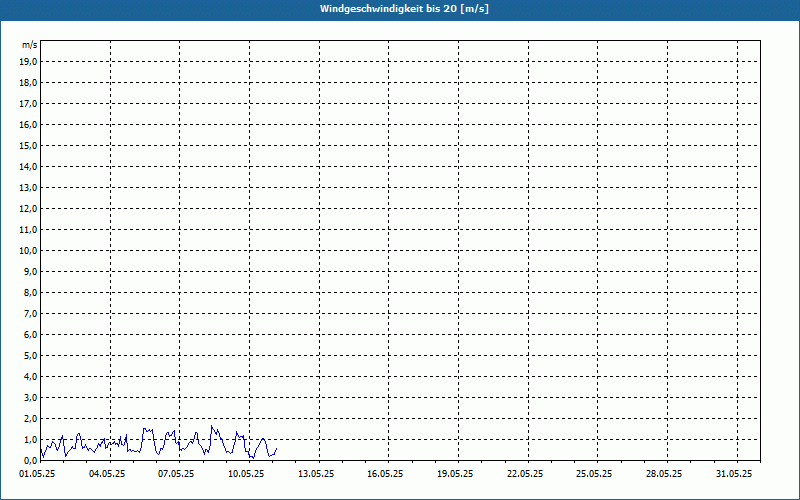Image resolution: width=800 pixels, height=500 pixels.
Task: Click the 22.05.25 date label
Action: pos(525,474)
